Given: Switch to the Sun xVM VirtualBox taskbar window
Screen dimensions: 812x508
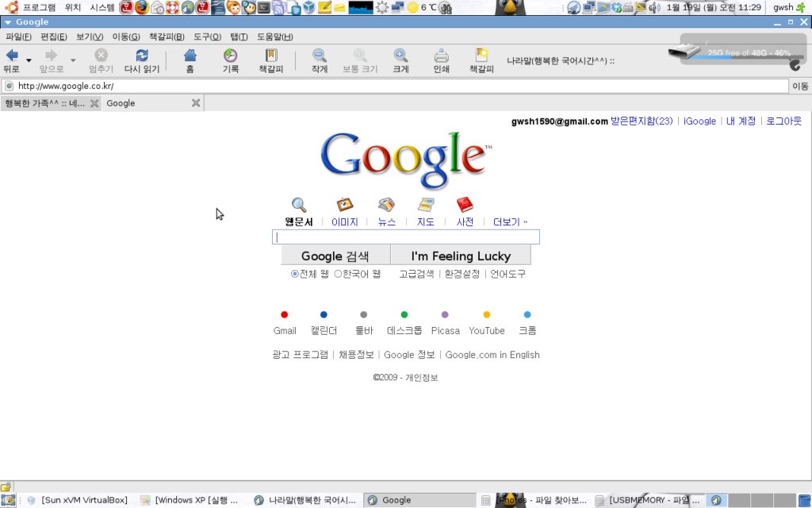Looking at the screenshot, I should click(78, 500).
